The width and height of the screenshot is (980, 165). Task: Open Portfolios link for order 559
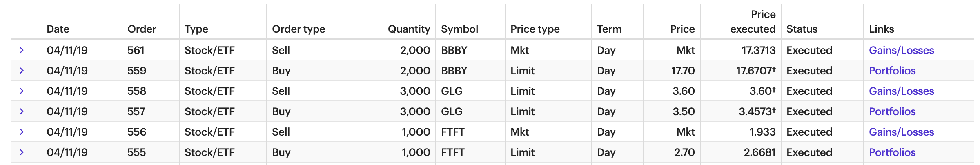(x=892, y=71)
